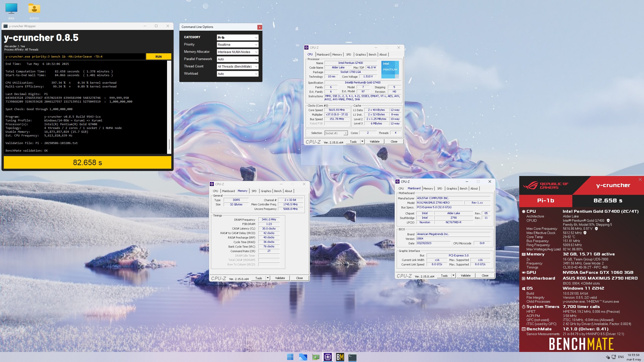This screenshot has width=644, height=362.
Task: Open Memory tab in Mainboard CPU-Z window
Action: [428, 189]
